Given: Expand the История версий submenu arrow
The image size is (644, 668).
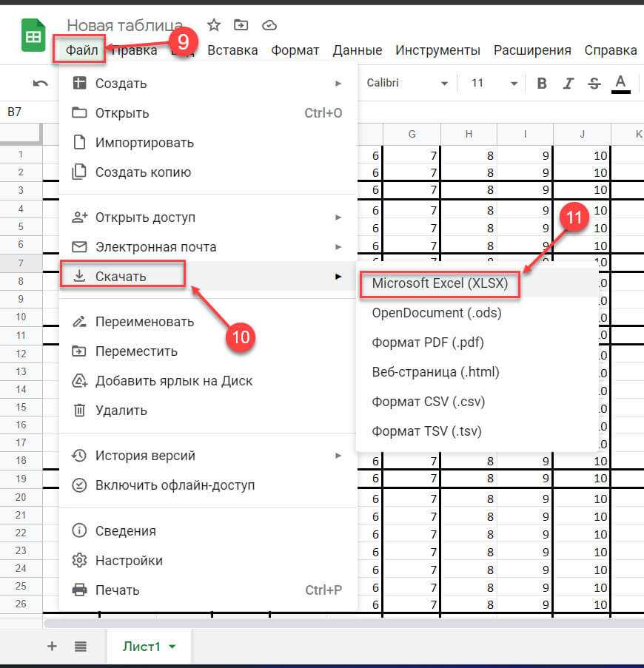Looking at the screenshot, I should pos(338,456).
